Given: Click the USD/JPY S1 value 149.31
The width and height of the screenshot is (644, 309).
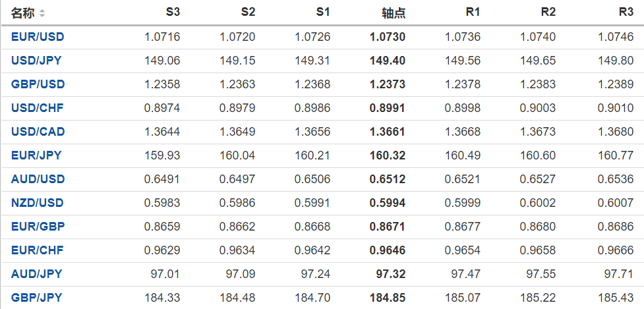Looking at the screenshot, I should click(x=312, y=61).
